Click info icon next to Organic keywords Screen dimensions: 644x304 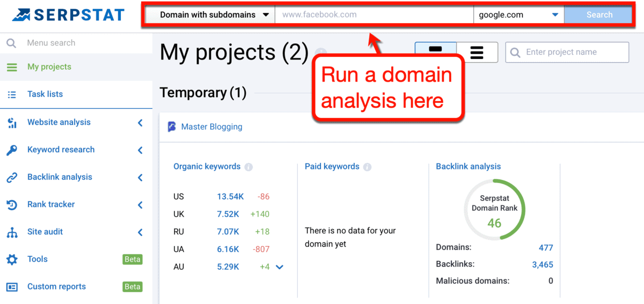pos(248,167)
